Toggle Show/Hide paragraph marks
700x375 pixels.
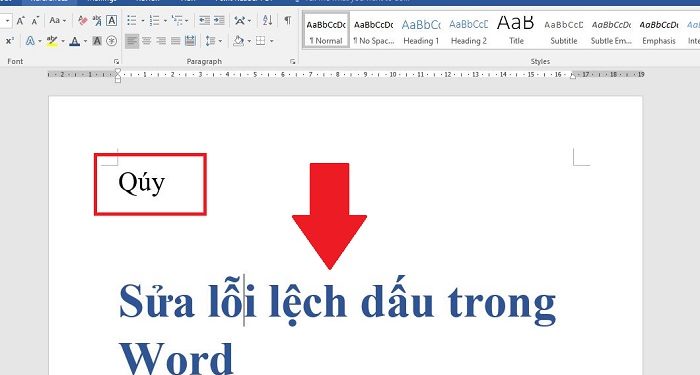[x=288, y=21]
